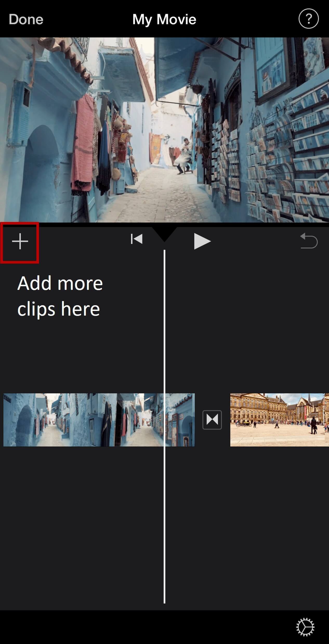Tap the video preview viewer
Image resolution: width=329 pixels, height=644 pixels.
click(164, 130)
